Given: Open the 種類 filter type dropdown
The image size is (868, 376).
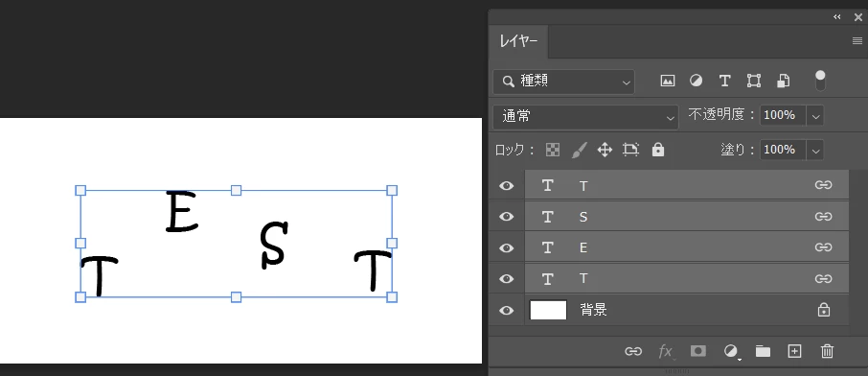Looking at the screenshot, I should point(564,82).
